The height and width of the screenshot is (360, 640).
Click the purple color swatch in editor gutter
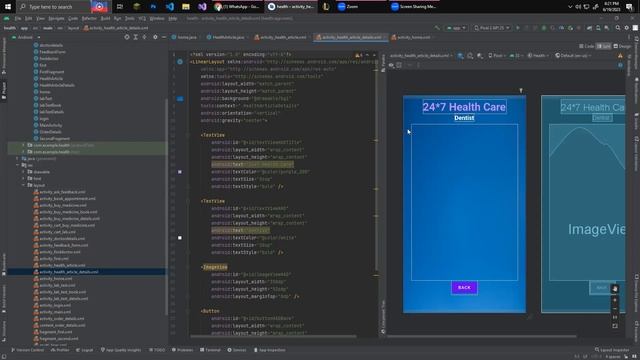[x=180, y=172]
